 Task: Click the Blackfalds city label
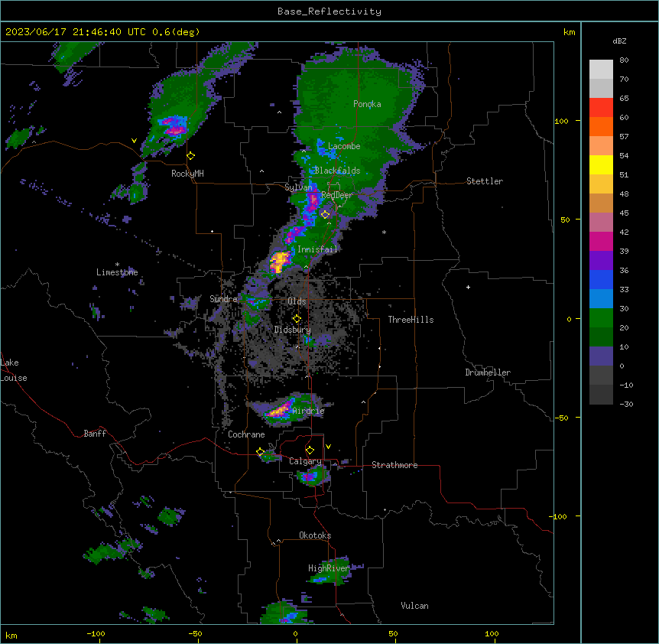click(337, 171)
